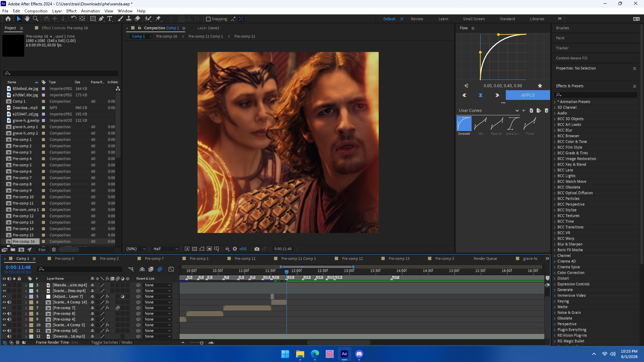Mute the Downlo...16.mp3 audio layer
This screenshot has width=644, height=362.
tap(9, 337)
